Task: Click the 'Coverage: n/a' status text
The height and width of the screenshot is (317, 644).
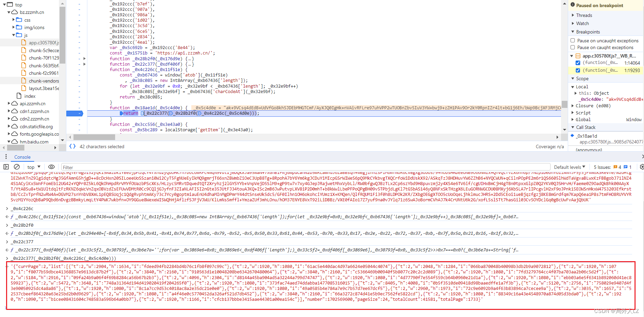Action: [550, 146]
